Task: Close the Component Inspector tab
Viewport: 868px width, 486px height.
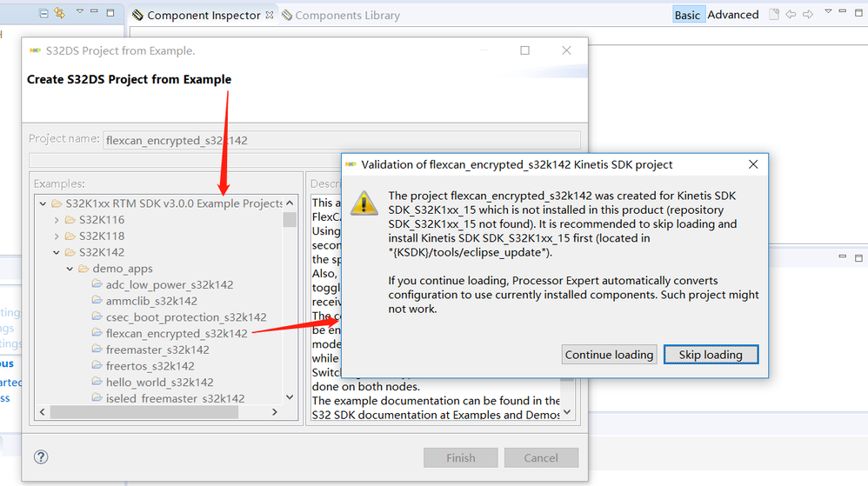Action: [270, 15]
